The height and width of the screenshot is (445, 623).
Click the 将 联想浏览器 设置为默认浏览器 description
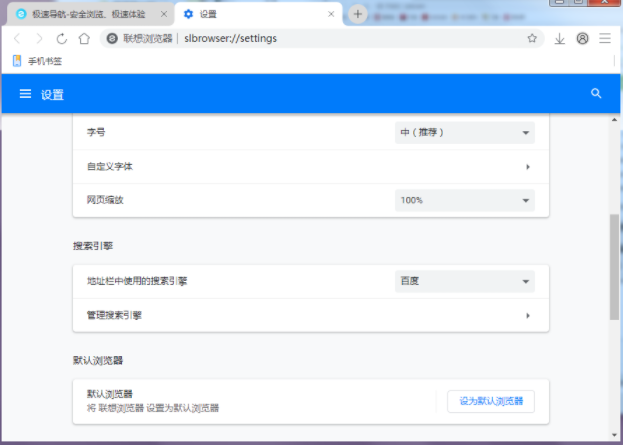[153, 408]
